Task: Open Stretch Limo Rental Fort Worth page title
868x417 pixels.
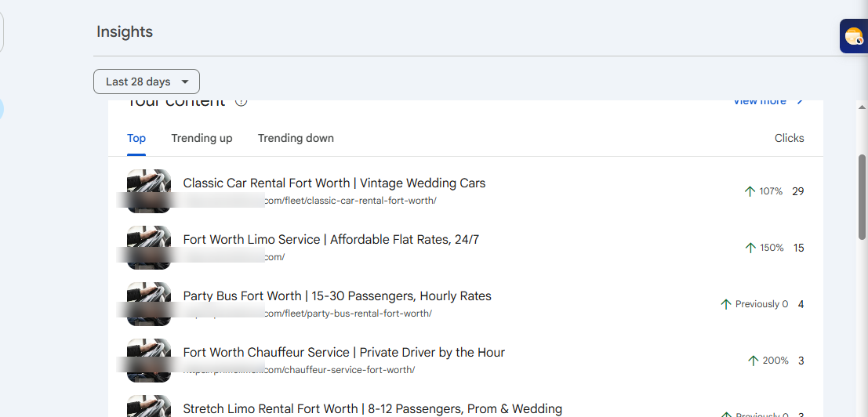Action: [x=372, y=408]
